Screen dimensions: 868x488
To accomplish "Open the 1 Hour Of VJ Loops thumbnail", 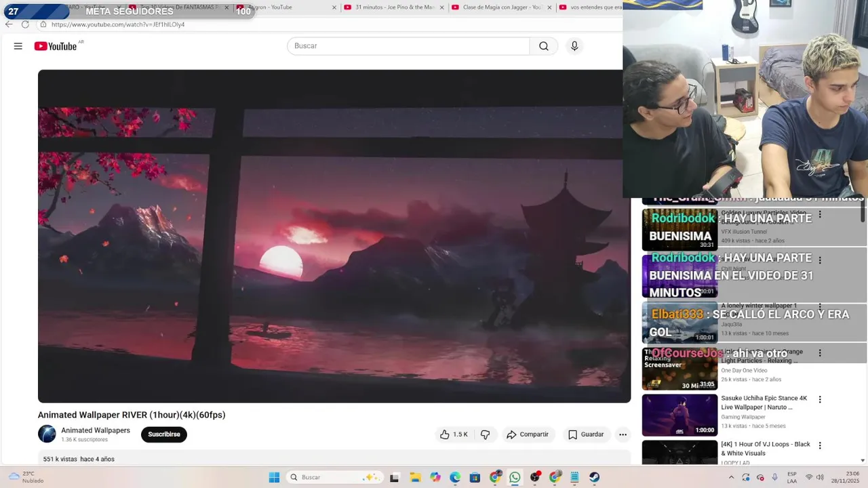I will coord(679,453).
